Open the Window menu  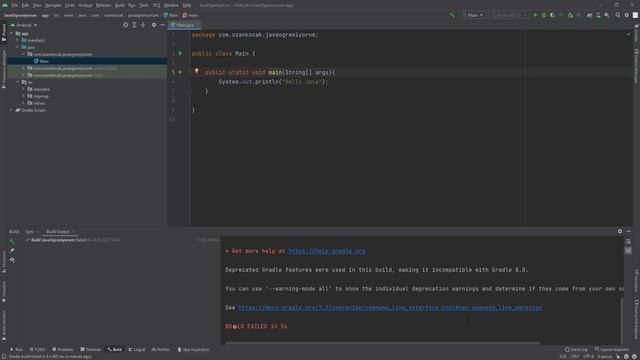(x=171, y=5)
